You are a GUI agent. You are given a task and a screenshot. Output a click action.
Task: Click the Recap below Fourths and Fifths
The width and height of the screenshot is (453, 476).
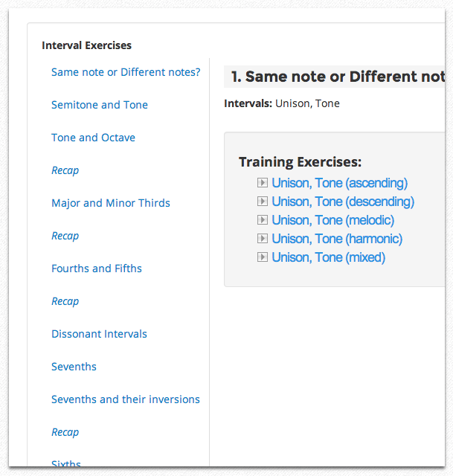coord(65,301)
